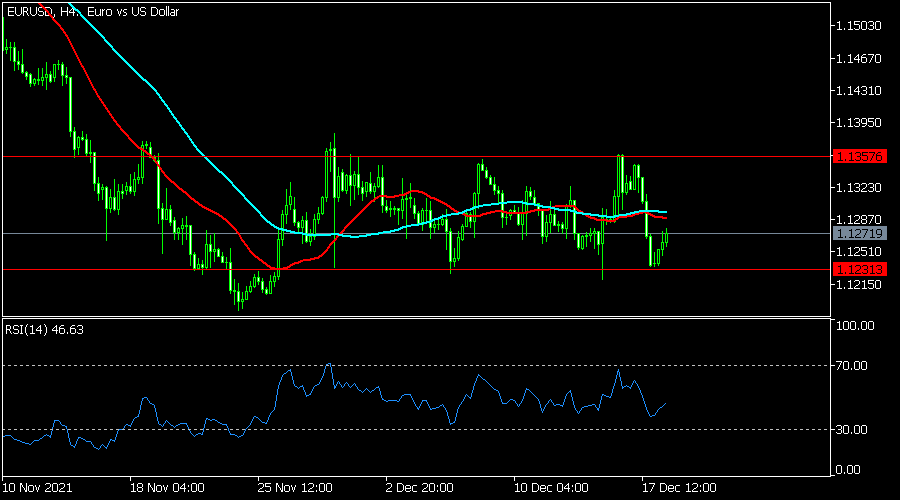Click the gray 1.12719 current price label
The width and height of the screenshot is (900, 500).
[859, 234]
